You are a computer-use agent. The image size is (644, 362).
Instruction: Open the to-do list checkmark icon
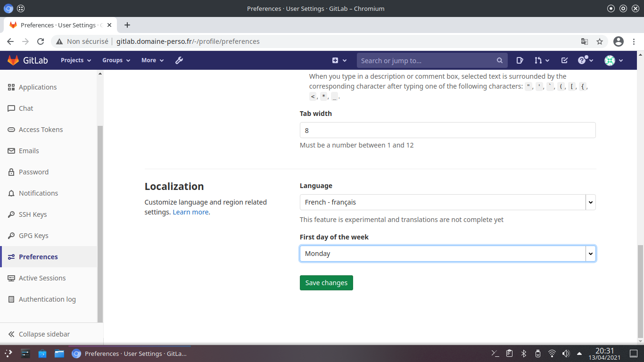point(564,60)
